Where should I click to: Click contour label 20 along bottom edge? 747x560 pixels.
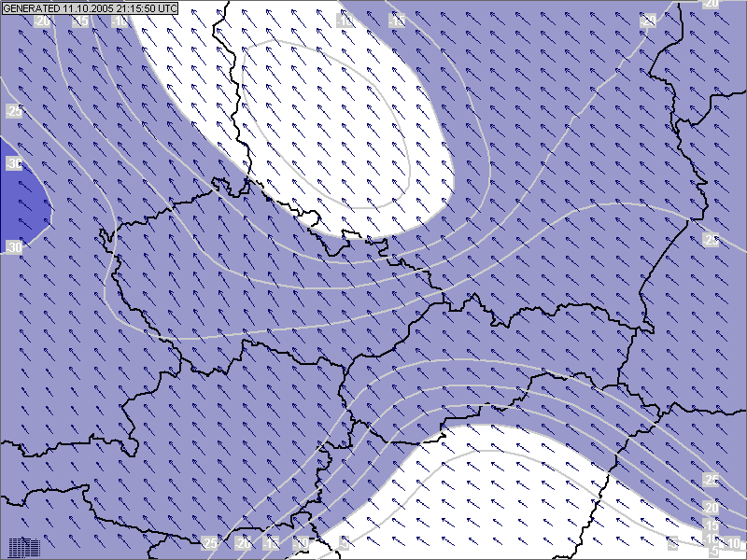tap(243, 543)
